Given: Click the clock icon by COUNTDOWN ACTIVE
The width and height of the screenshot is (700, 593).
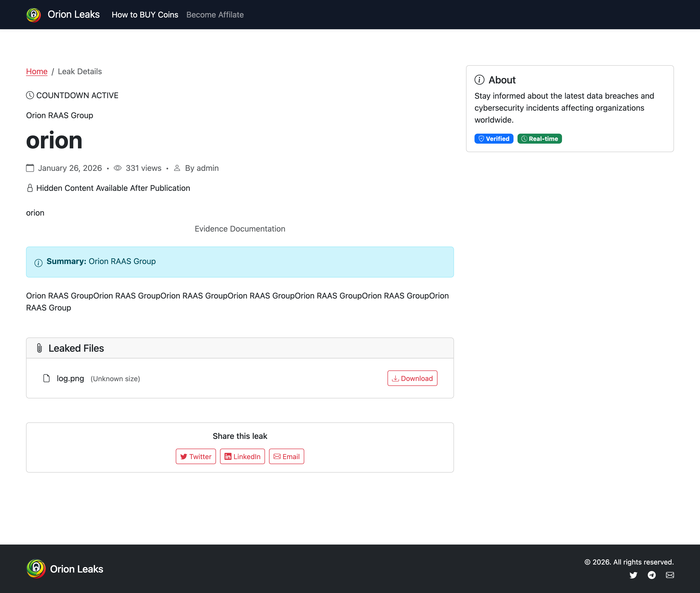Looking at the screenshot, I should click(x=30, y=95).
